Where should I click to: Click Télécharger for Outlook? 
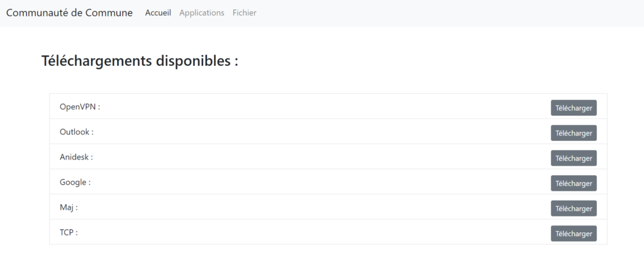coord(574,133)
